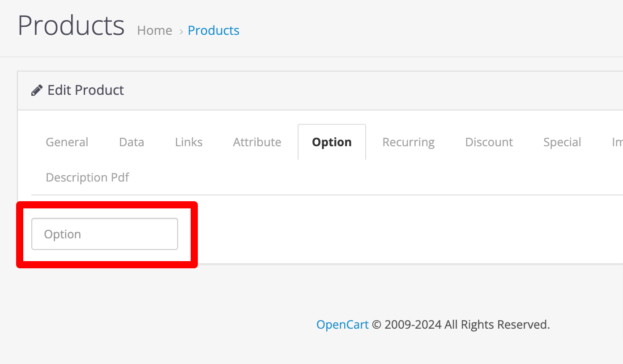
Task: Open the blue Products breadcrumb link
Action: coord(213,30)
